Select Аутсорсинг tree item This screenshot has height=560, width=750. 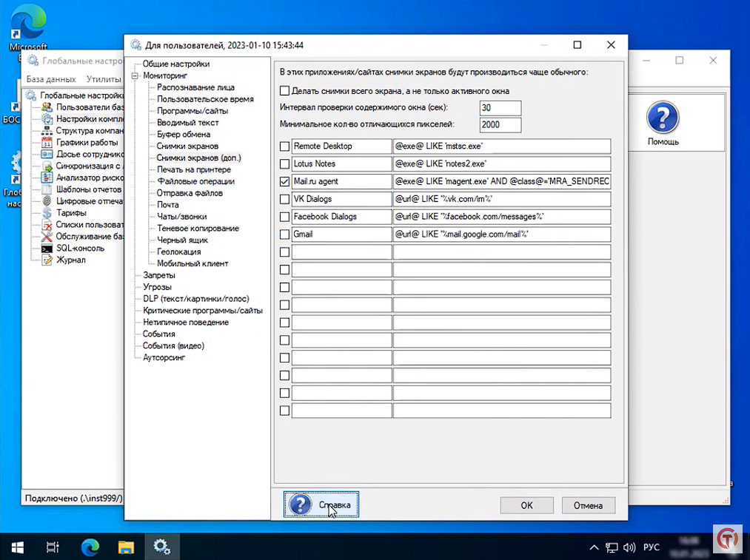click(x=164, y=357)
